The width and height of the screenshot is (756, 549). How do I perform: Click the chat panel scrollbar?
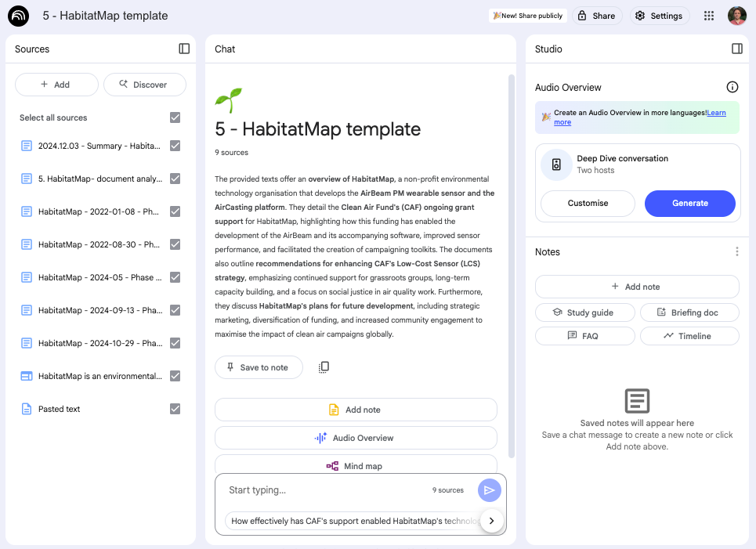coord(512,265)
